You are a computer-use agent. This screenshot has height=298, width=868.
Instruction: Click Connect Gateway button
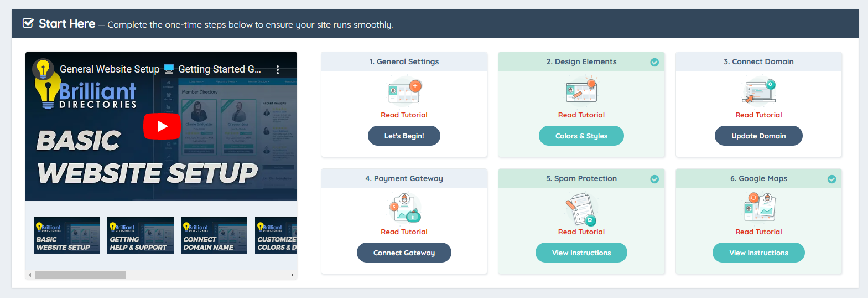click(x=404, y=253)
